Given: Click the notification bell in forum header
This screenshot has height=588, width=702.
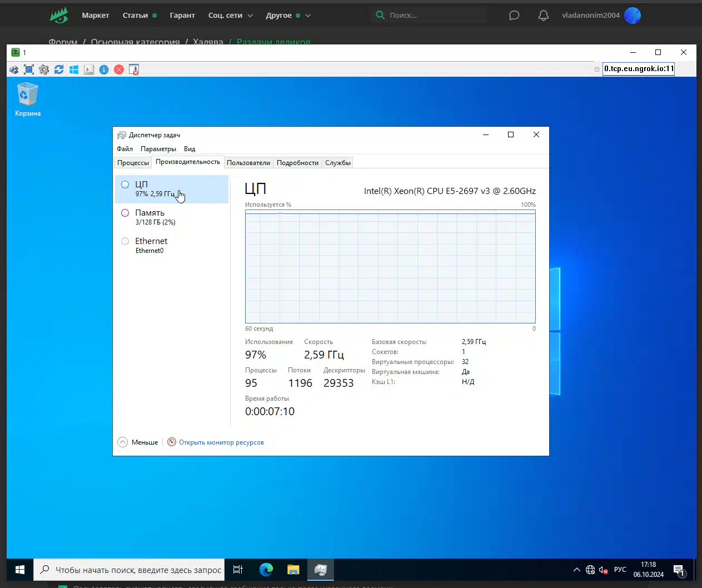Looking at the screenshot, I should (544, 16).
